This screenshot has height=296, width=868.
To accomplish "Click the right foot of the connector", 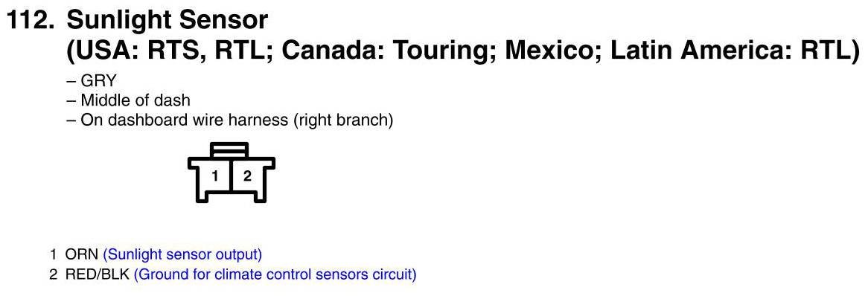I will click(261, 195).
